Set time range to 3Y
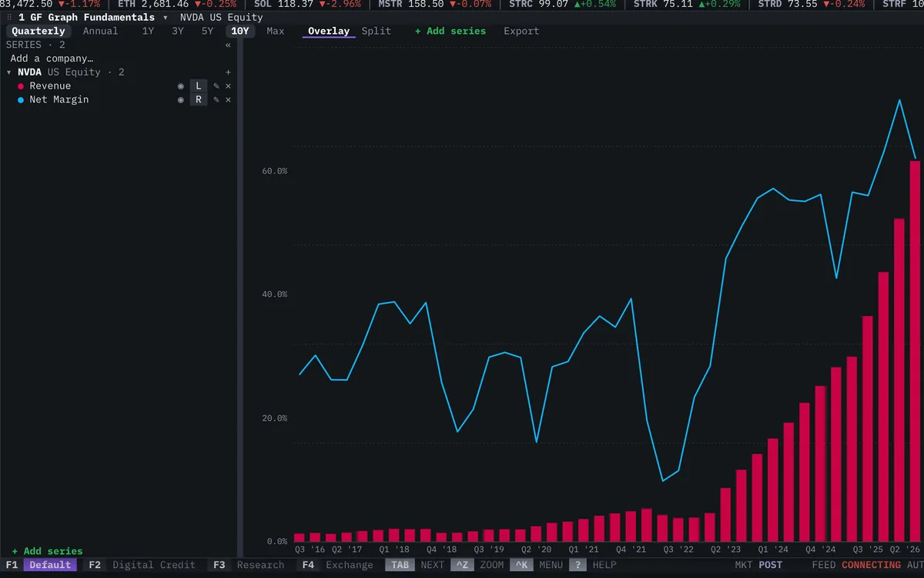Image resolution: width=924 pixels, height=578 pixels. point(178,32)
